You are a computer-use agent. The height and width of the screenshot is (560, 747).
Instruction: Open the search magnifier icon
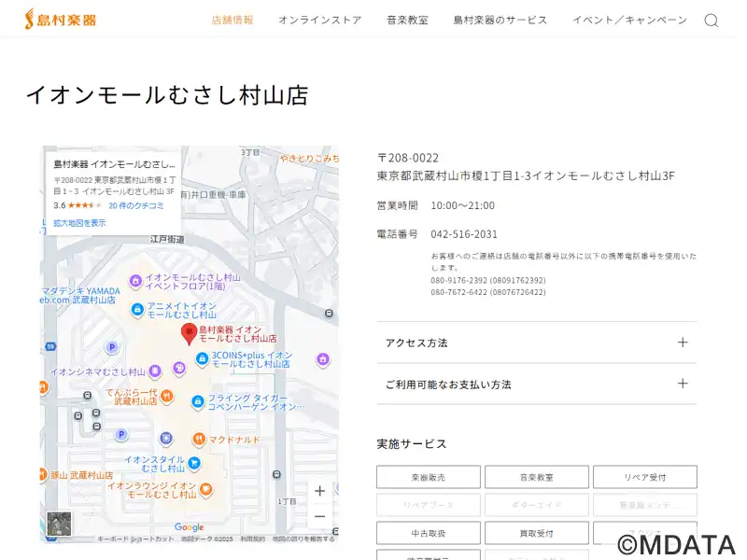pos(712,21)
